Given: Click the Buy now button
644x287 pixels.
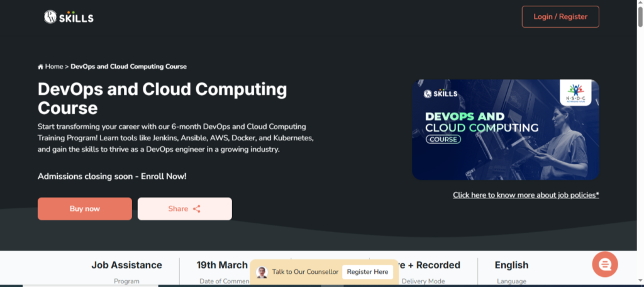Looking at the screenshot, I should pos(85,208).
